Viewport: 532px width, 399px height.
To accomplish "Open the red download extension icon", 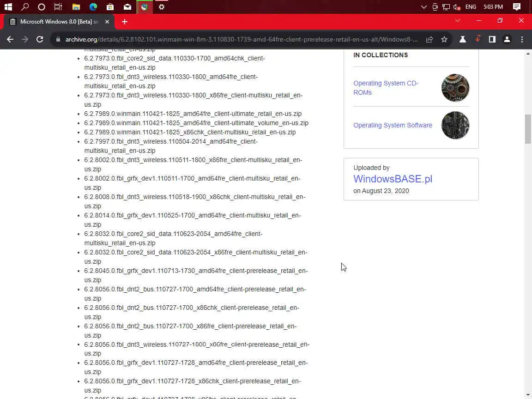I will pos(478,39).
